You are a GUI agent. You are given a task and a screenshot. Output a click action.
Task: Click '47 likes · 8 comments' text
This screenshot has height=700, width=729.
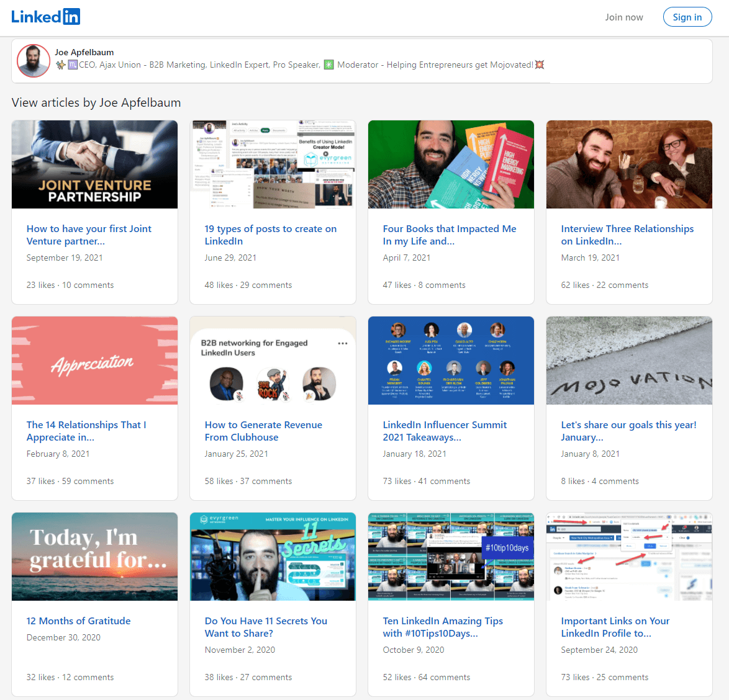(x=424, y=285)
